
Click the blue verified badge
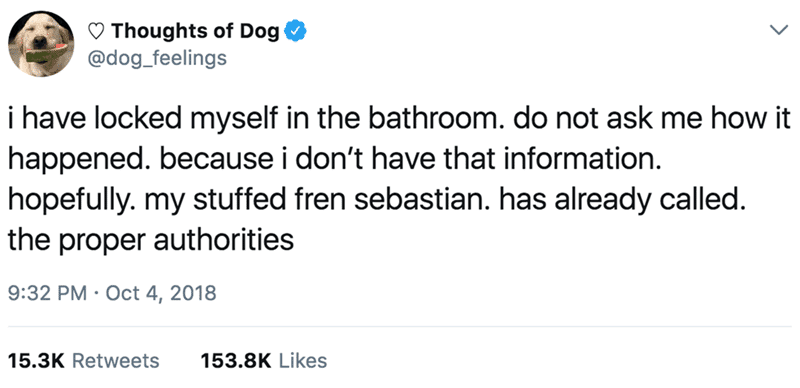coord(295,31)
